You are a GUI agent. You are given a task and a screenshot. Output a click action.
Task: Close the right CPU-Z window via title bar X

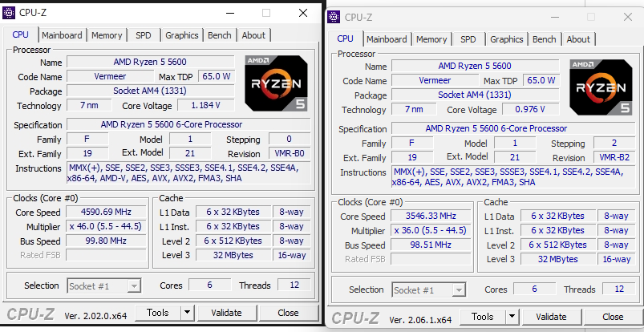(628, 17)
